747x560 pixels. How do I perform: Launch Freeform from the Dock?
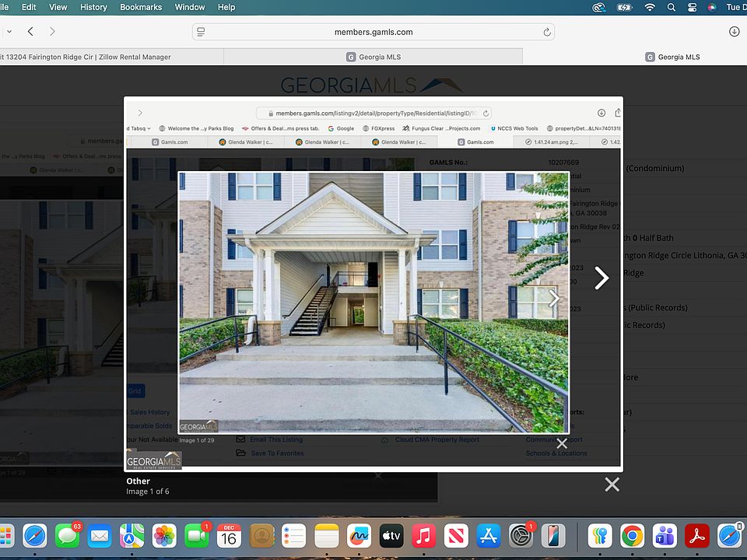pyautogui.click(x=359, y=536)
